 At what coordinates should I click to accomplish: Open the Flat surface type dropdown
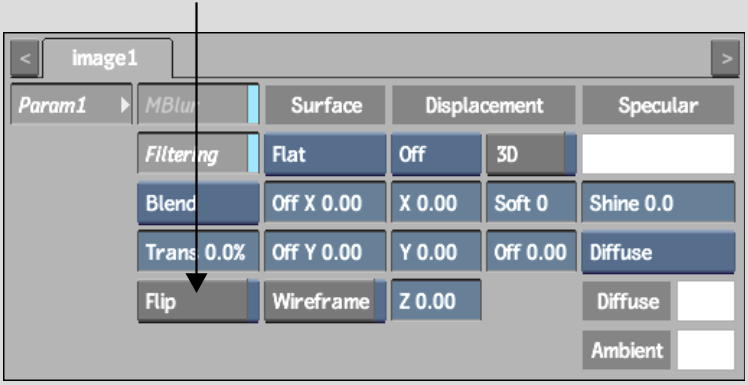click(x=325, y=154)
